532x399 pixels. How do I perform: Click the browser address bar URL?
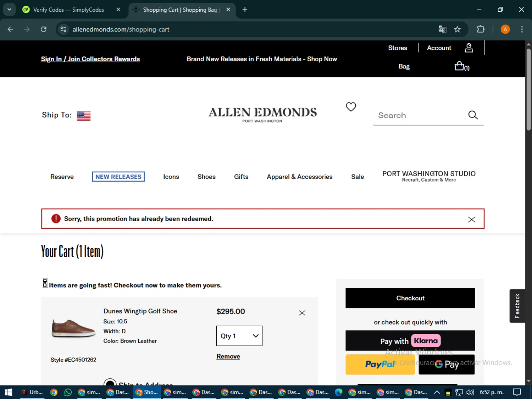click(x=121, y=29)
